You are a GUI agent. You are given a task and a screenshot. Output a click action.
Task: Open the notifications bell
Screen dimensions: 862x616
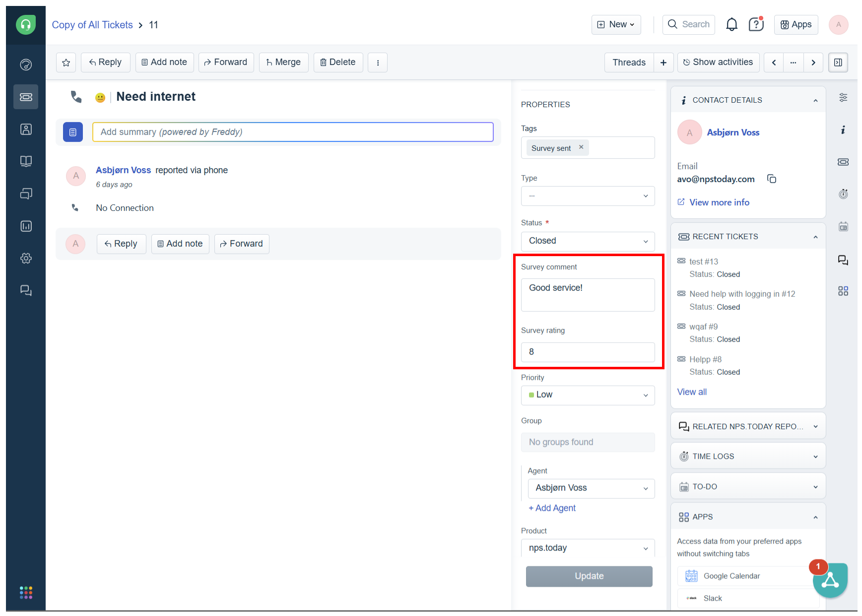(x=731, y=24)
